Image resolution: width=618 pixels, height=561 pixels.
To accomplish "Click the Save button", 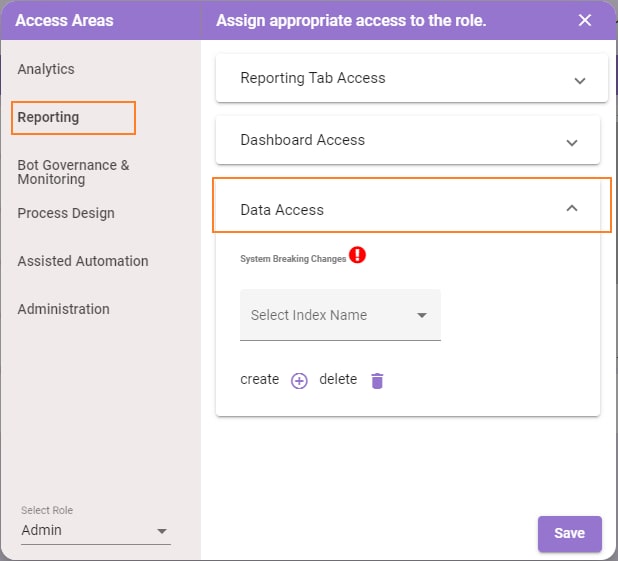I will (570, 533).
